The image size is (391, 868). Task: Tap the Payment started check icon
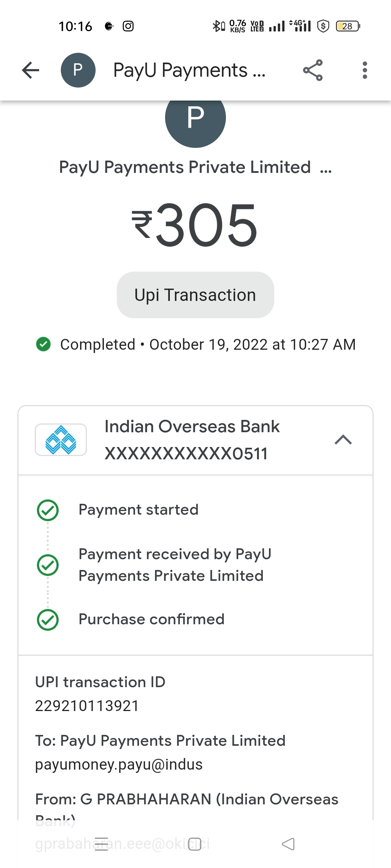tap(48, 510)
